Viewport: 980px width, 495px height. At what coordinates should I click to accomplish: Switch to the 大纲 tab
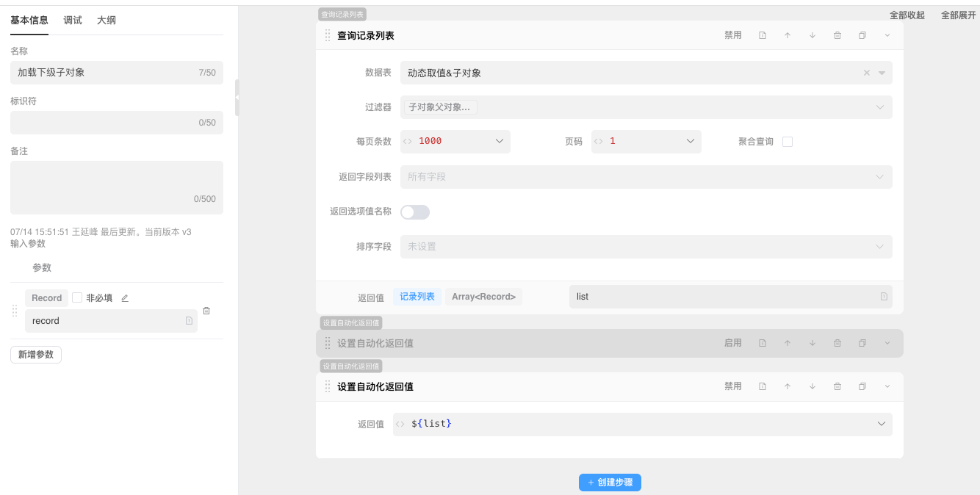click(107, 21)
